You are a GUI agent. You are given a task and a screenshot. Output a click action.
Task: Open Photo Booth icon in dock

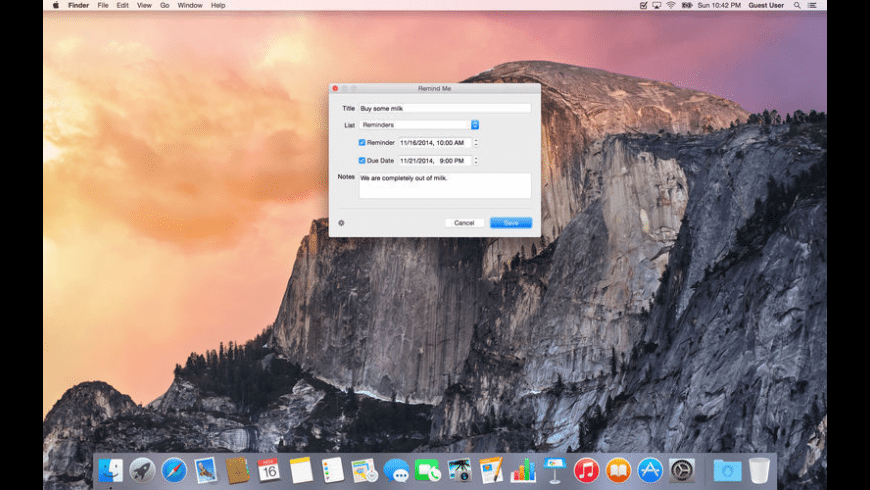click(459, 471)
